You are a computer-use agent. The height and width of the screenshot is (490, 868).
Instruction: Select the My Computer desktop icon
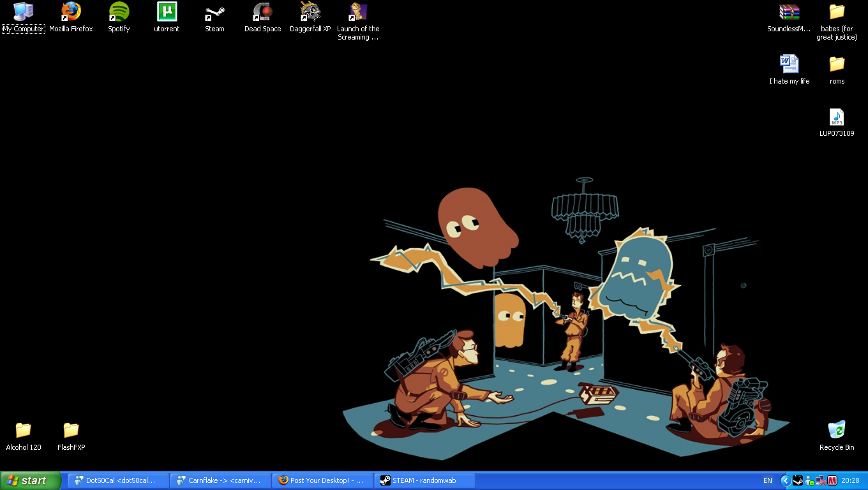24,12
